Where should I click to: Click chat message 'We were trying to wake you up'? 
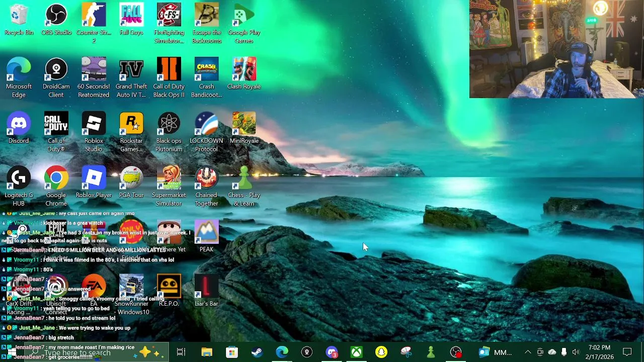pyautogui.click(x=95, y=328)
